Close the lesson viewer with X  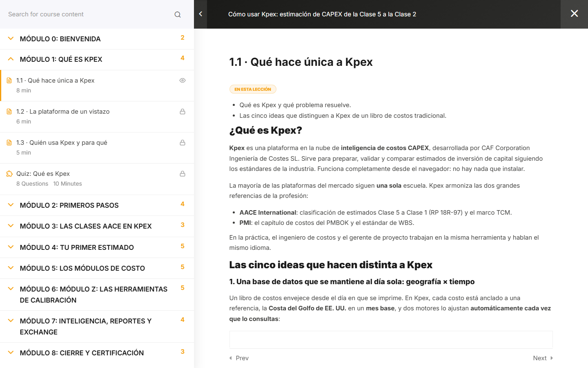click(x=574, y=14)
